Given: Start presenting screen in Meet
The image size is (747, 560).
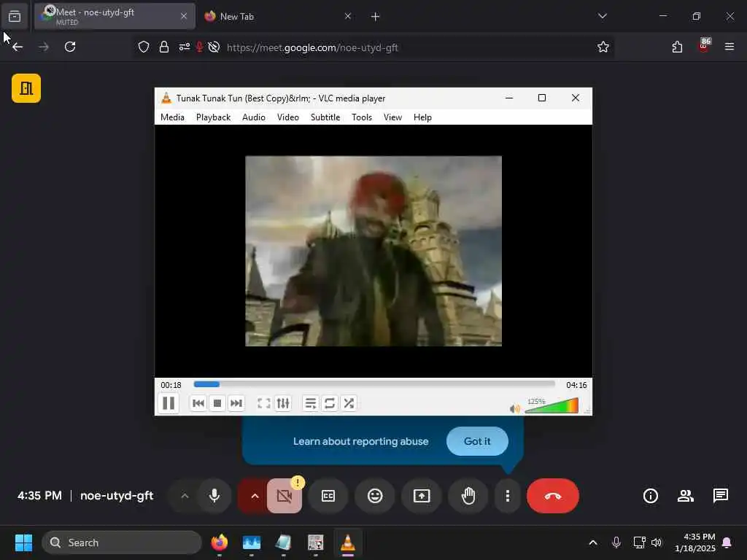Looking at the screenshot, I should coord(422,496).
